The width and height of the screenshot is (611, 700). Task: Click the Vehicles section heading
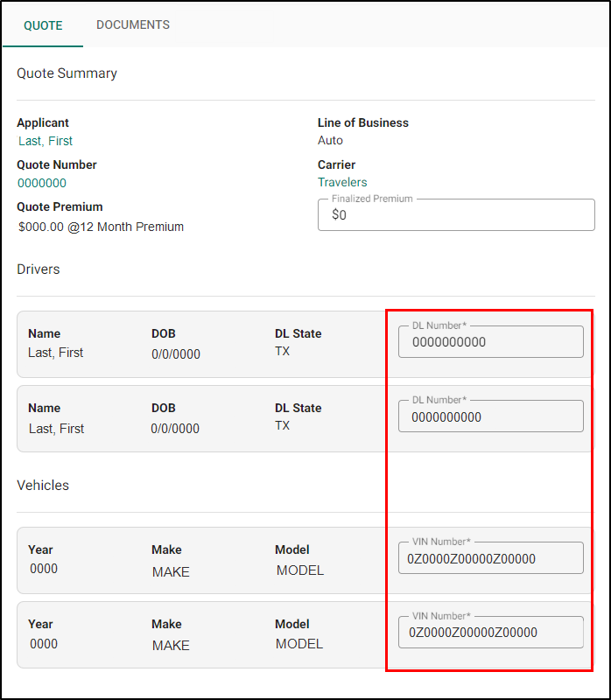[x=43, y=486]
